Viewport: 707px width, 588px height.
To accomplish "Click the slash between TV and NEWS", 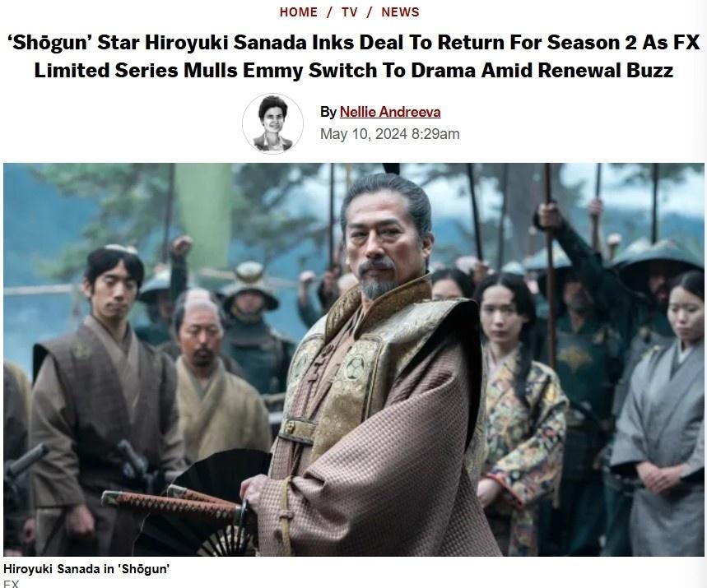I will click(x=370, y=12).
